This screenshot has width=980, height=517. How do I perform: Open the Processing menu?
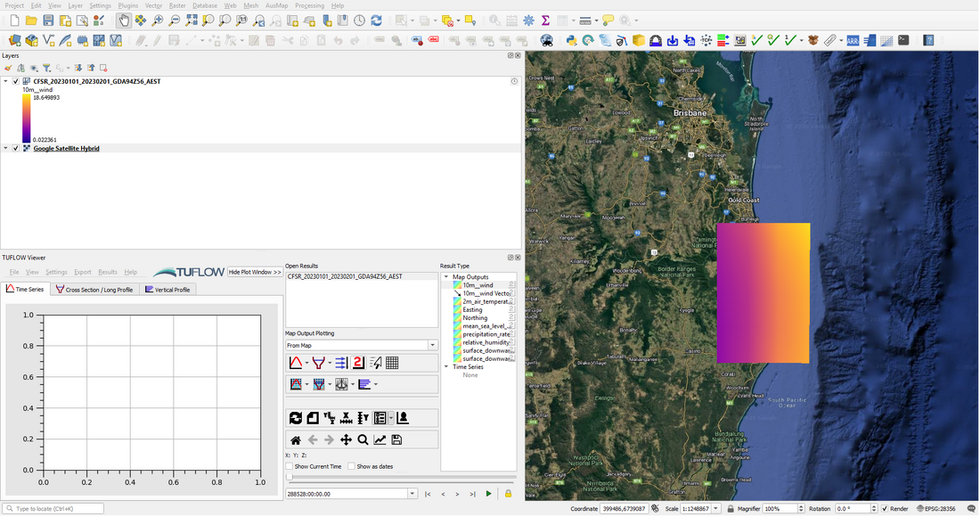[x=309, y=5]
